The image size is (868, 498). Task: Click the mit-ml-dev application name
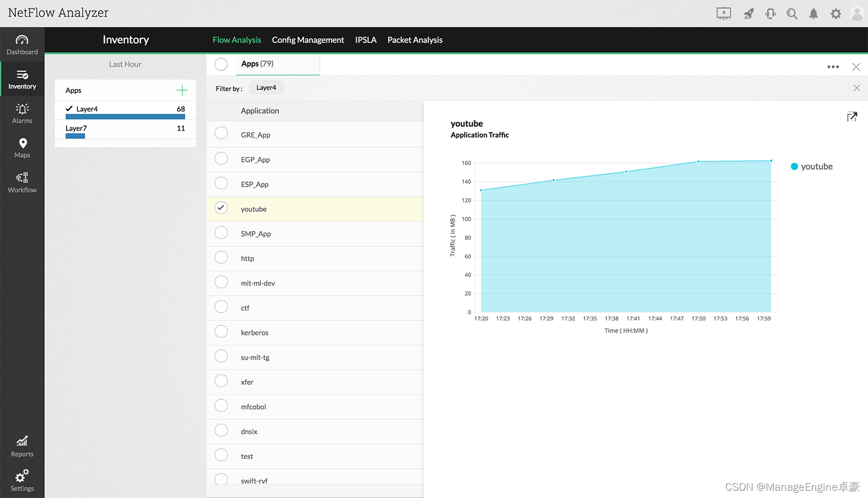point(258,283)
